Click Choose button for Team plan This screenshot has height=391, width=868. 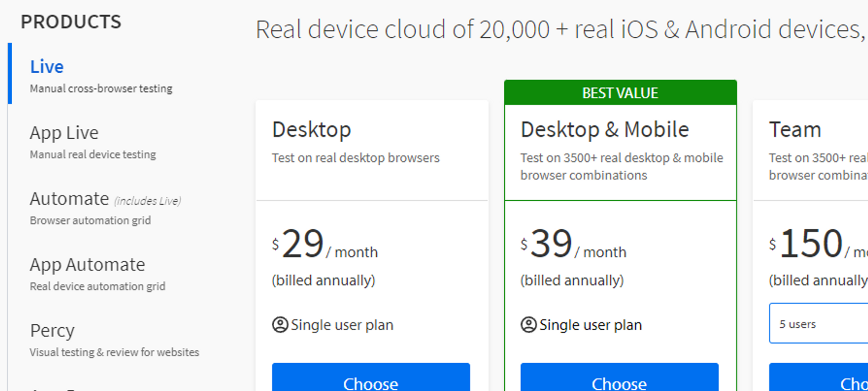pos(819,377)
